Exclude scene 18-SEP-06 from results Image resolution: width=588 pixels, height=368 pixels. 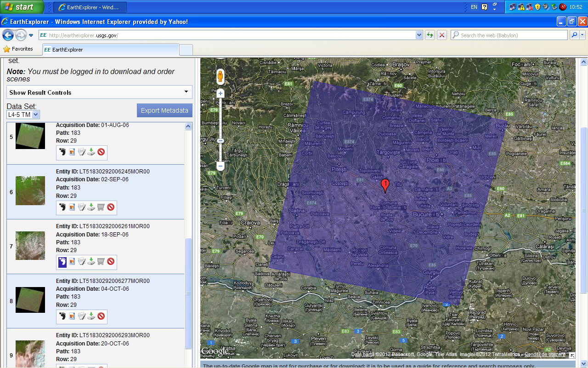[x=111, y=262]
